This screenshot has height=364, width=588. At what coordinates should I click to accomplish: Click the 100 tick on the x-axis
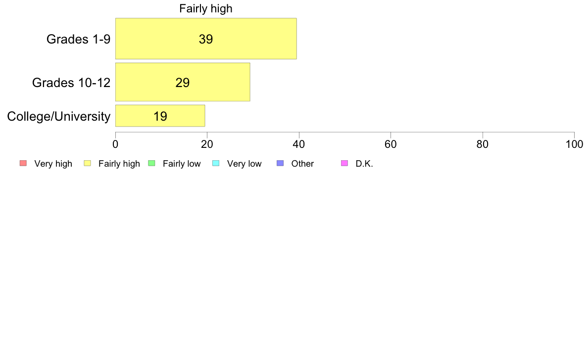click(575, 144)
